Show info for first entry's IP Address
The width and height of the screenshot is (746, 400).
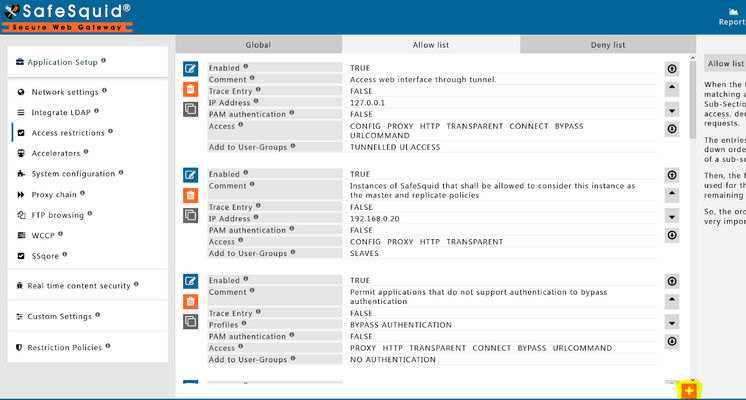point(256,101)
